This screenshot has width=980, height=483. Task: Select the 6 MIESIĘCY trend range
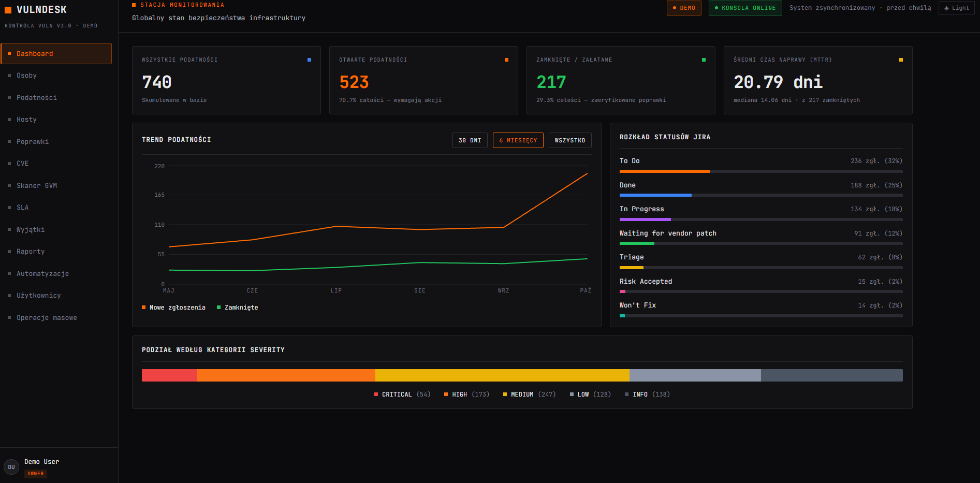coord(518,140)
